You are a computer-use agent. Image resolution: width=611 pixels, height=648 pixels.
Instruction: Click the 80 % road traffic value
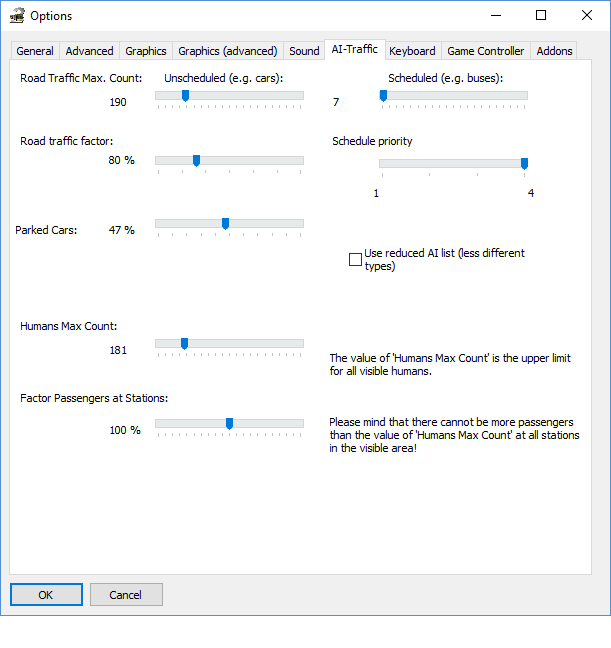[122, 160]
